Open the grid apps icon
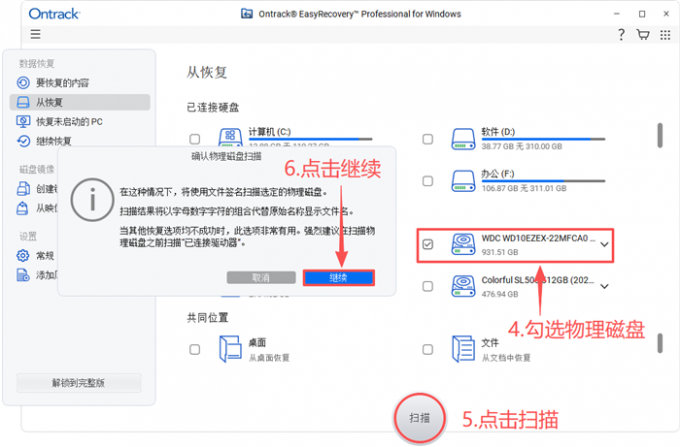The height and width of the screenshot is (447, 680). (x=665, y=35)
